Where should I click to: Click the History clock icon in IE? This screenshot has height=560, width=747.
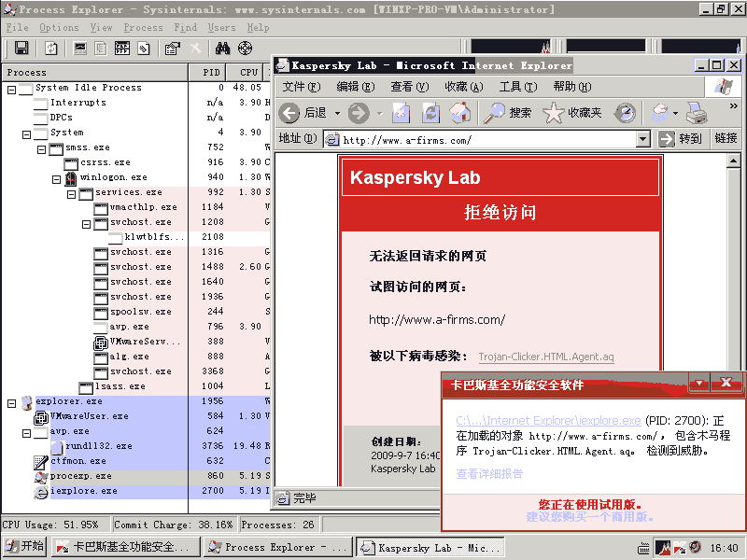(625, 113)
